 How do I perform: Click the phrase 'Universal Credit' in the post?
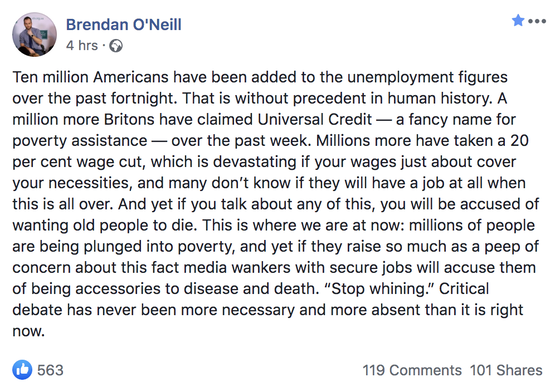click(x=315, y=120)
